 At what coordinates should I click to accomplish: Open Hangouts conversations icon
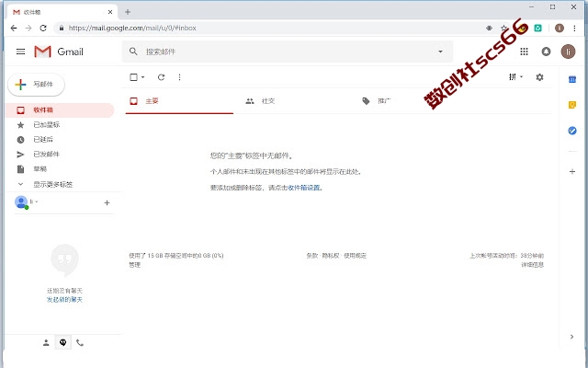[63, 342]
